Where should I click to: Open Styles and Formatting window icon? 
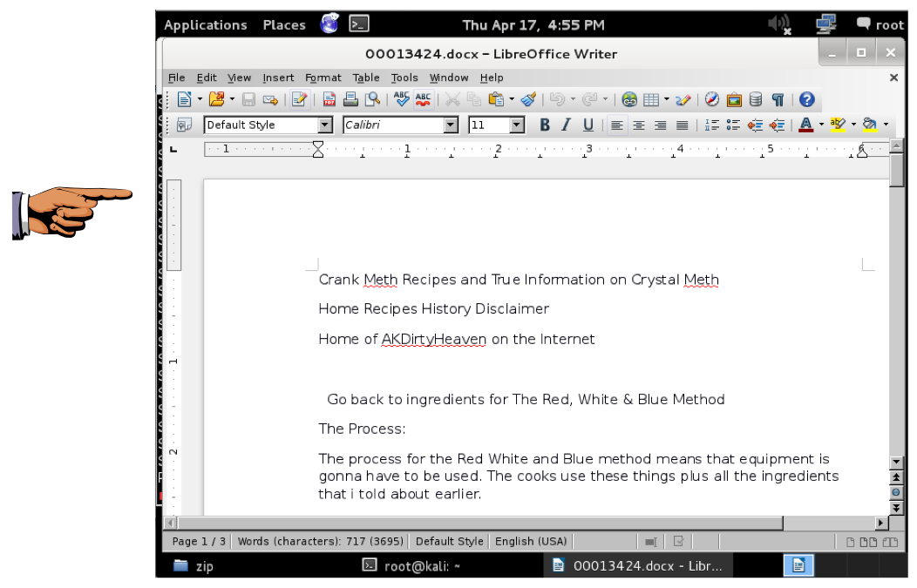(184, 125)
